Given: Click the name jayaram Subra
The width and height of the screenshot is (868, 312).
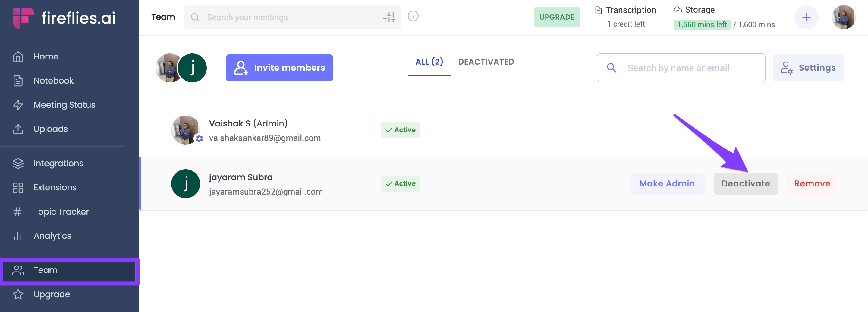Looking at the screenshot, I should pos(241,177).
